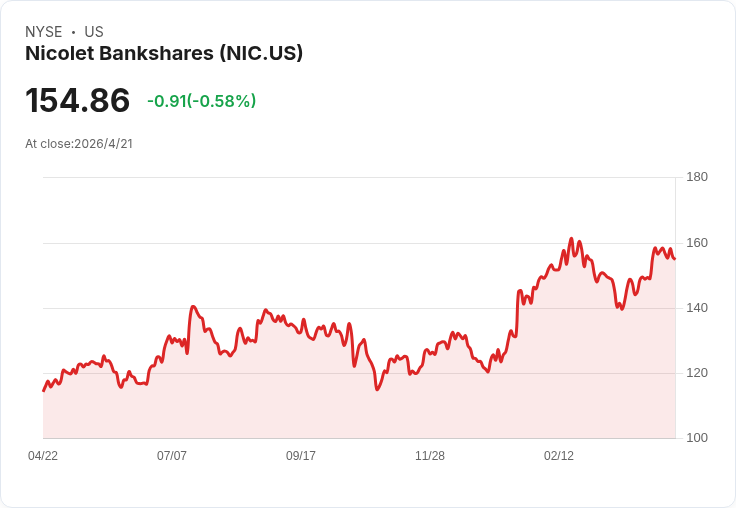Click the price line's dip between 09/17 and 11/28
The image size is (736, 508).
pos(377,389)
